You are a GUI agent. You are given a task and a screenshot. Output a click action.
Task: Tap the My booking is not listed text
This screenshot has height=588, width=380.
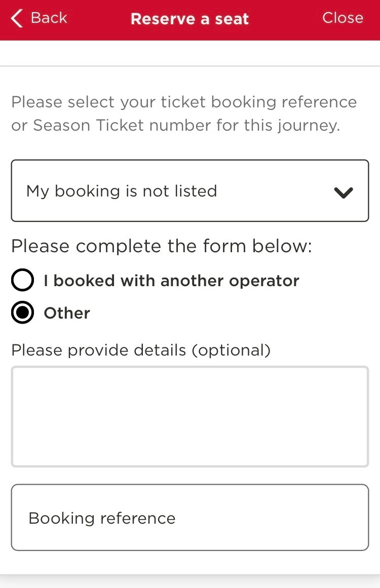[122, 191]
